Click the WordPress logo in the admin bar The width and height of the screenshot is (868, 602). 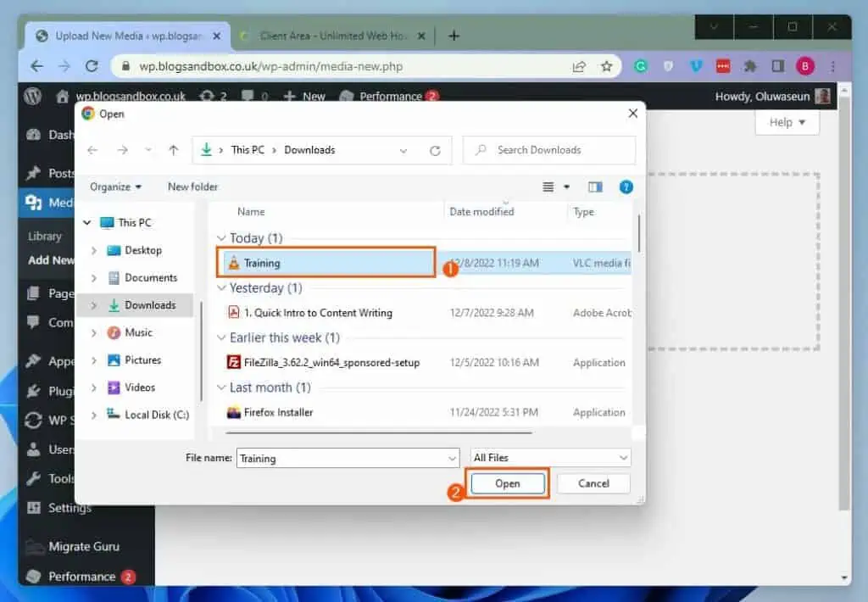click(31, 96)
